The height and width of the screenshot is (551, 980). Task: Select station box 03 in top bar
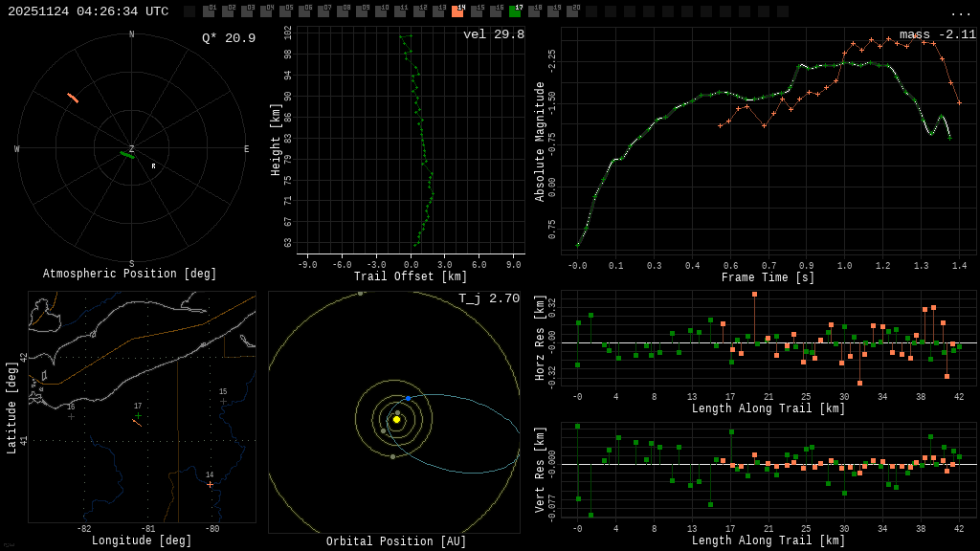click(247, 11)
